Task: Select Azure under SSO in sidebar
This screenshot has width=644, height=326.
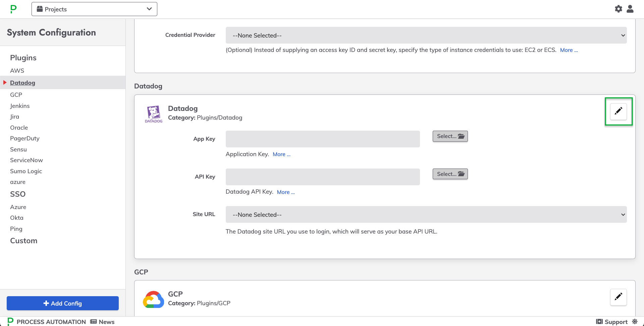Action: click(18, 207)
